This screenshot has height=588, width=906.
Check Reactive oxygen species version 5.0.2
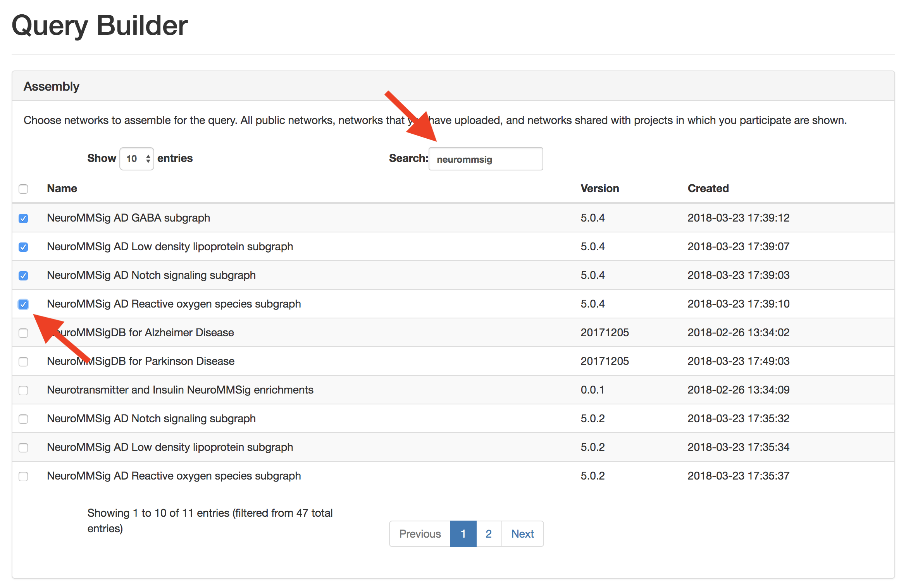tap(23, 476)
